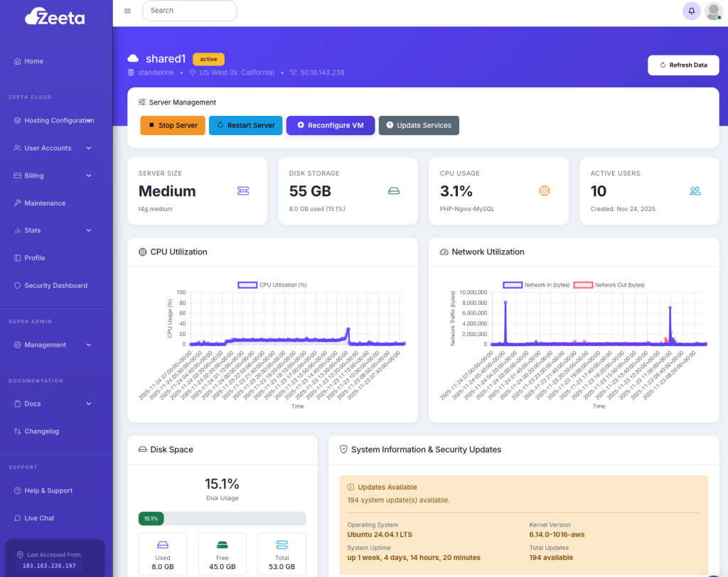The height and width of the screenshot is (577, 728).
Task: Toggle Network Out legend series
Action: 609,285
